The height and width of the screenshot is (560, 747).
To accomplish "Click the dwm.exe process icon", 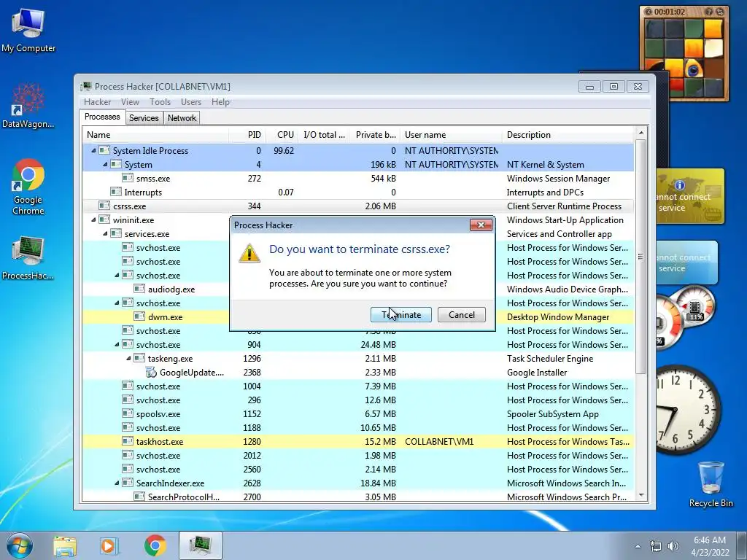I will 139,316.
